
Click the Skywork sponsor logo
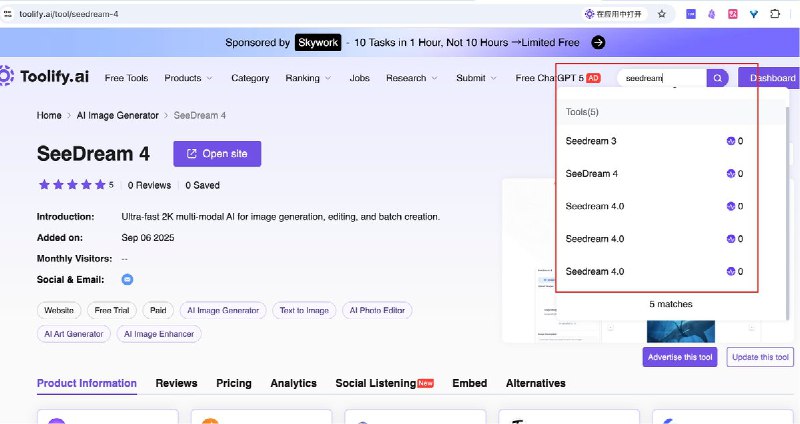tap(318, 42)
